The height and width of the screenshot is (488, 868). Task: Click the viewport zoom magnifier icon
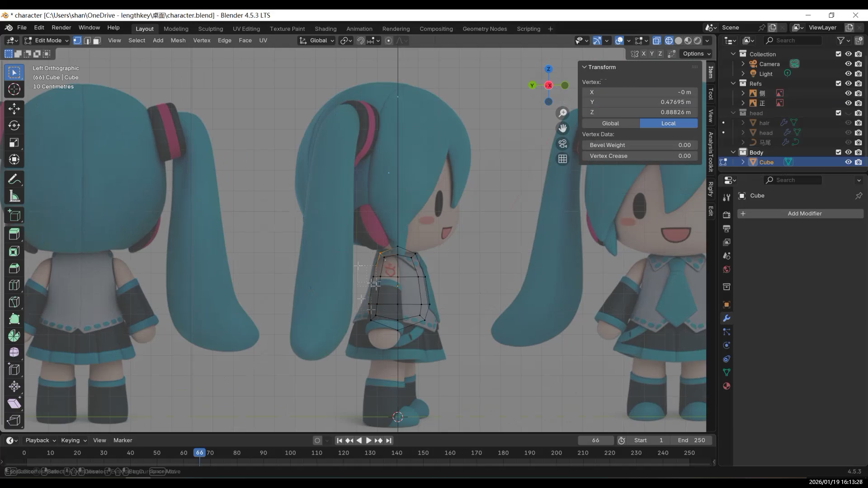click(x=562, y=113)
